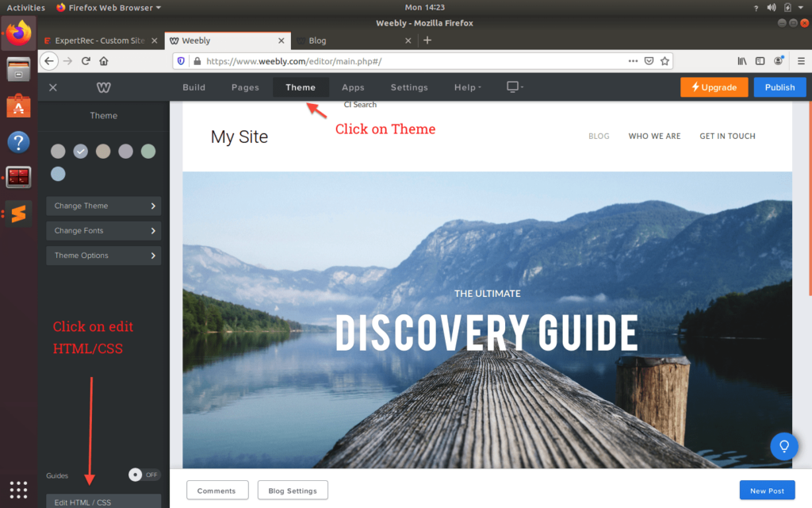Toggle the volume icon in the system tray
Image resolution: width=812 pixels, height=508 pixels.
click(x=771, y=6)
